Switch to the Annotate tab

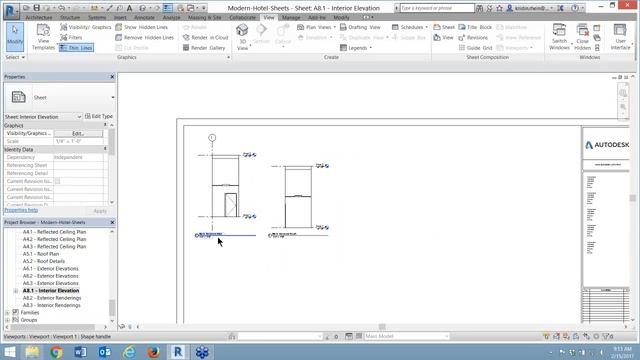click(144, 18)
